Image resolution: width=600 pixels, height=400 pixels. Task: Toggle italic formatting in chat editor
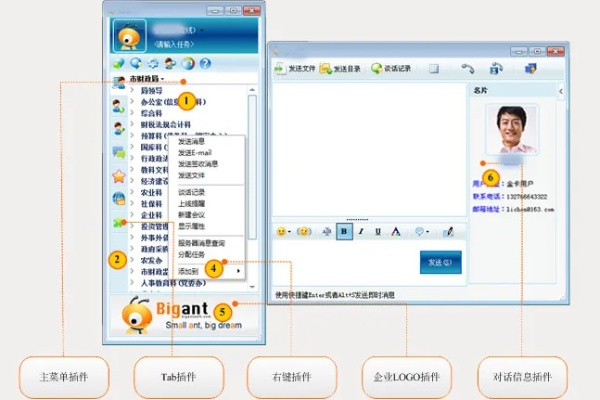coord(360,232)
